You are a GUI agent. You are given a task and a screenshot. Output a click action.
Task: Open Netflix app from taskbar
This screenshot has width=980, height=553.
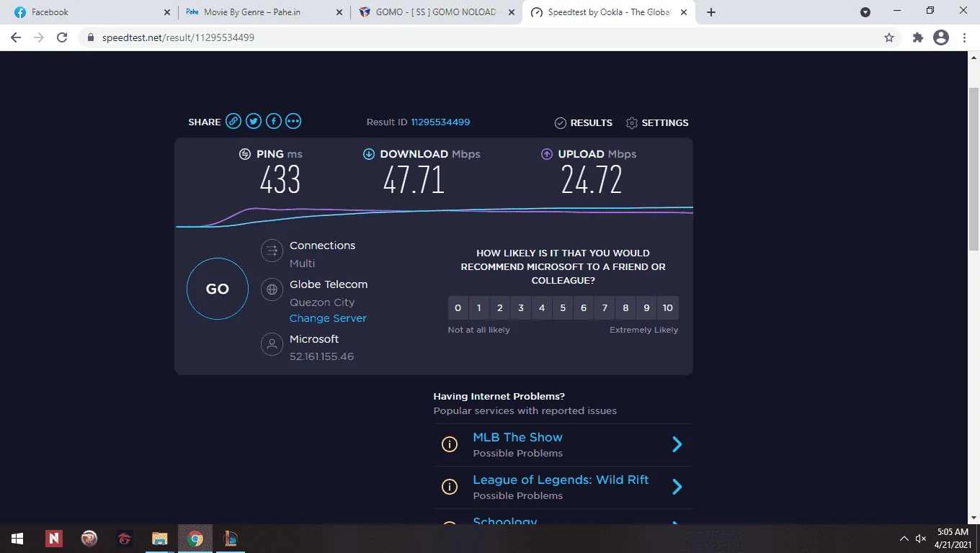click(53, 539)
